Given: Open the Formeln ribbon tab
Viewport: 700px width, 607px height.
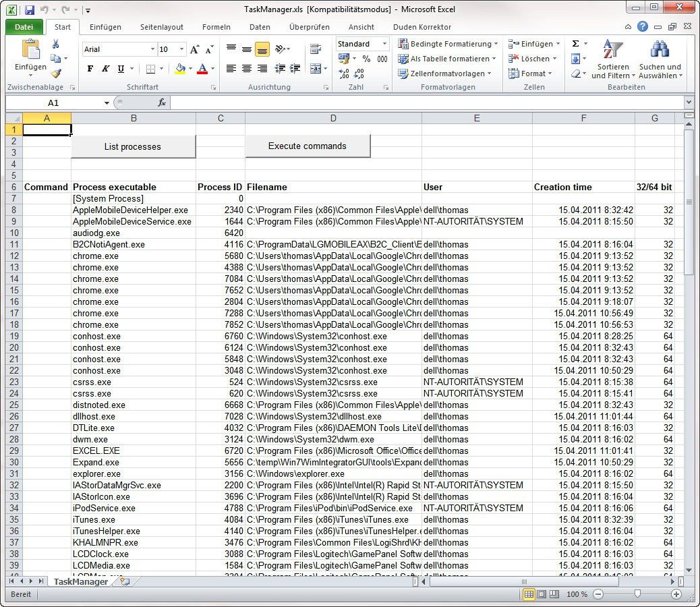Looking at the screenshot, I should [216, 27].
